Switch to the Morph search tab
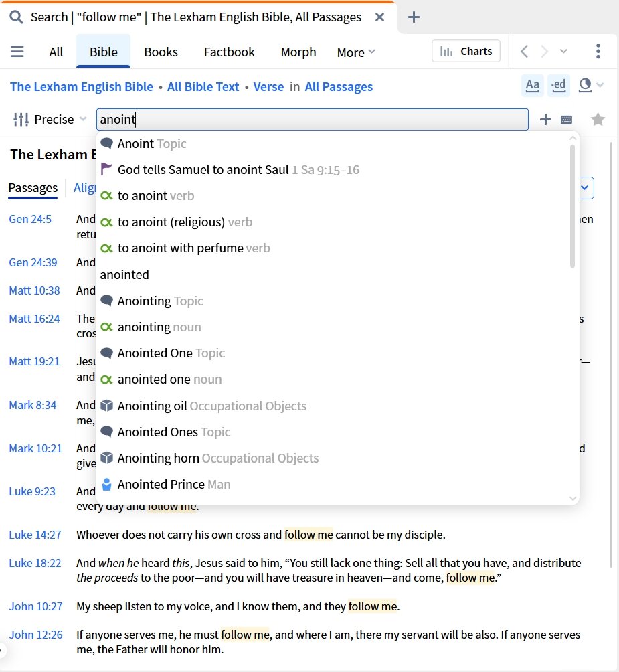The image size is (619, 672). (298, 52)
